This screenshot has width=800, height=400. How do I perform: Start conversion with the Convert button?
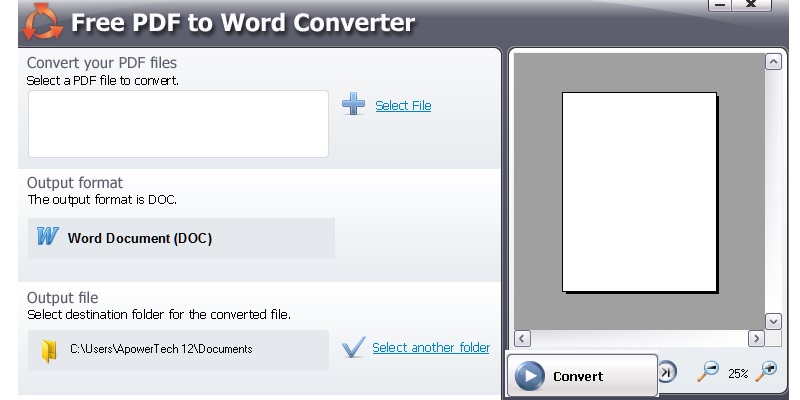582,375
